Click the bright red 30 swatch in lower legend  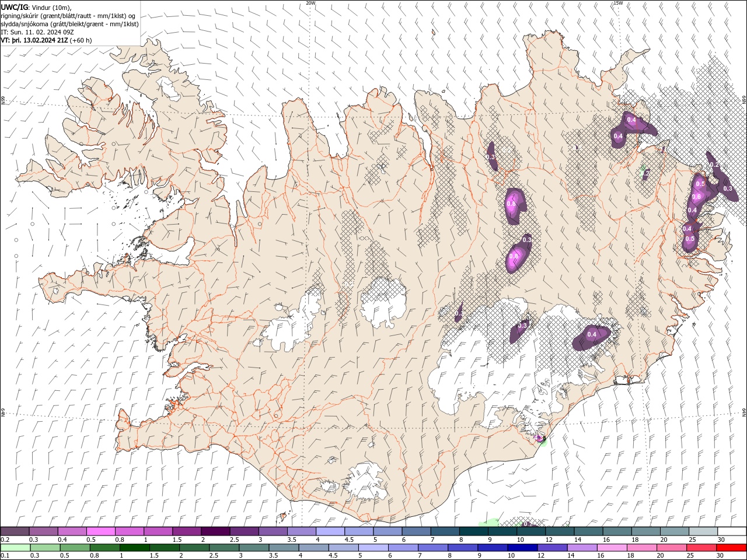(x=732, y=548)
